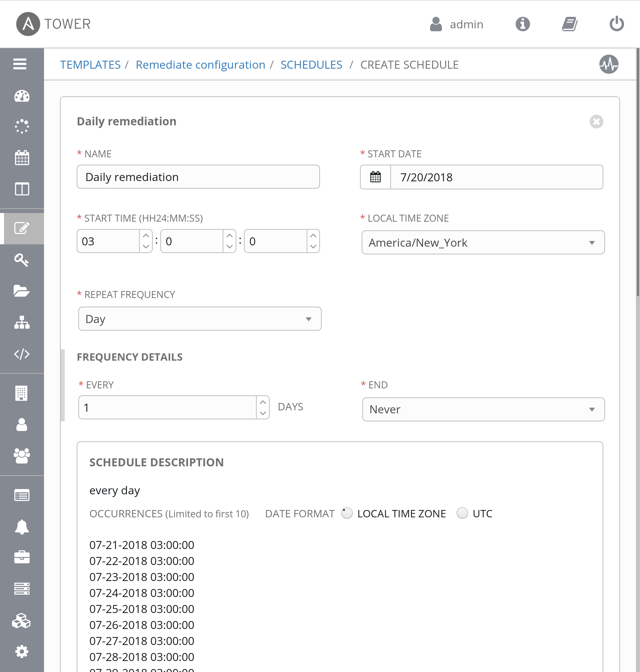Open the REPEAT FREQUENCY dropdown

[x=200, y=319]
